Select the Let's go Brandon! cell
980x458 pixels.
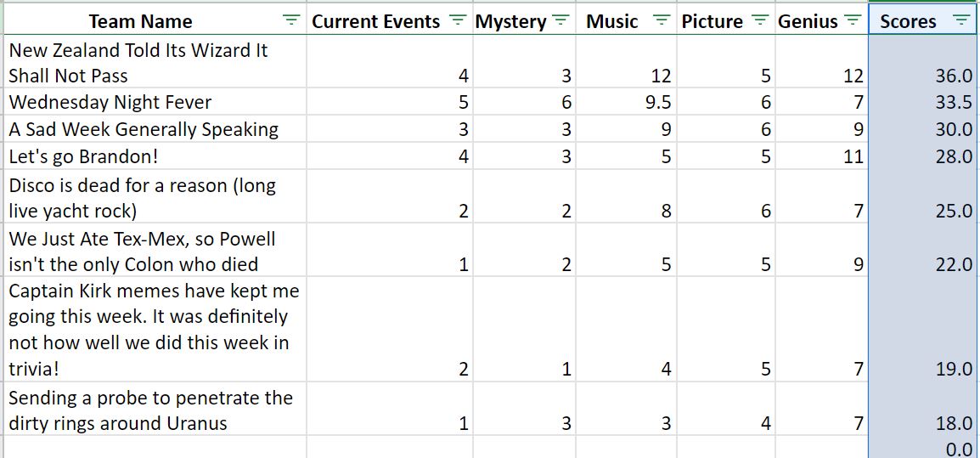(155, 155)
